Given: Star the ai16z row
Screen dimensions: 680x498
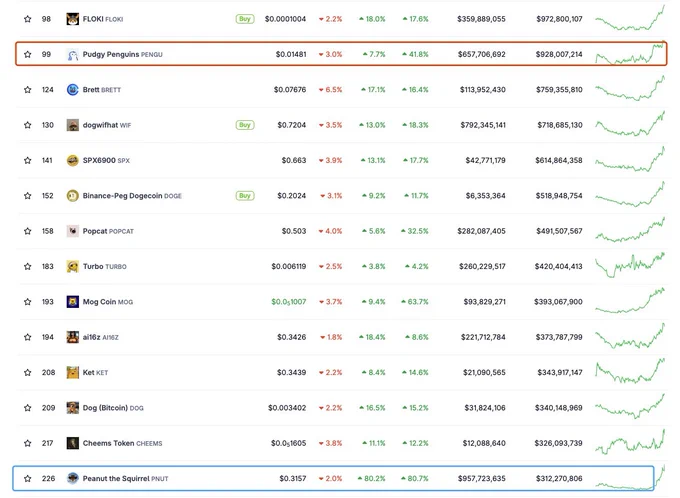Looking at the screenshot, I should pos(28,337).
